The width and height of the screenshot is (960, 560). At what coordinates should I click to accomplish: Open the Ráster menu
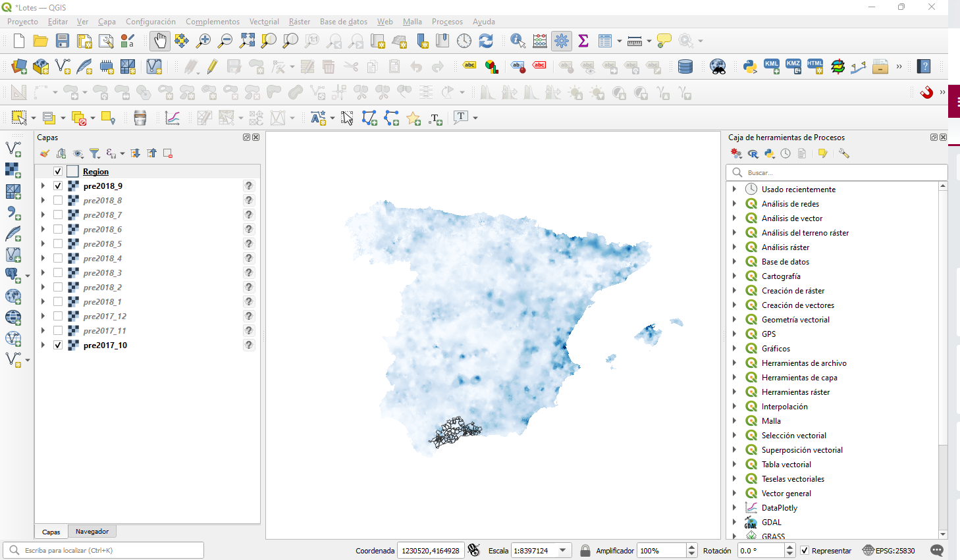tap(299, 21)
